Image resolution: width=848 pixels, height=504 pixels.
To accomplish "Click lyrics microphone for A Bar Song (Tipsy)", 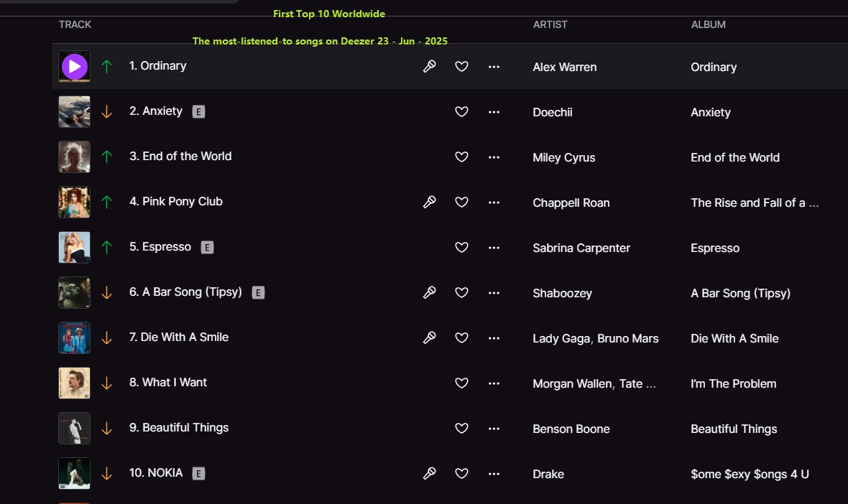I will pyautogui.click(x=429, y=293).
